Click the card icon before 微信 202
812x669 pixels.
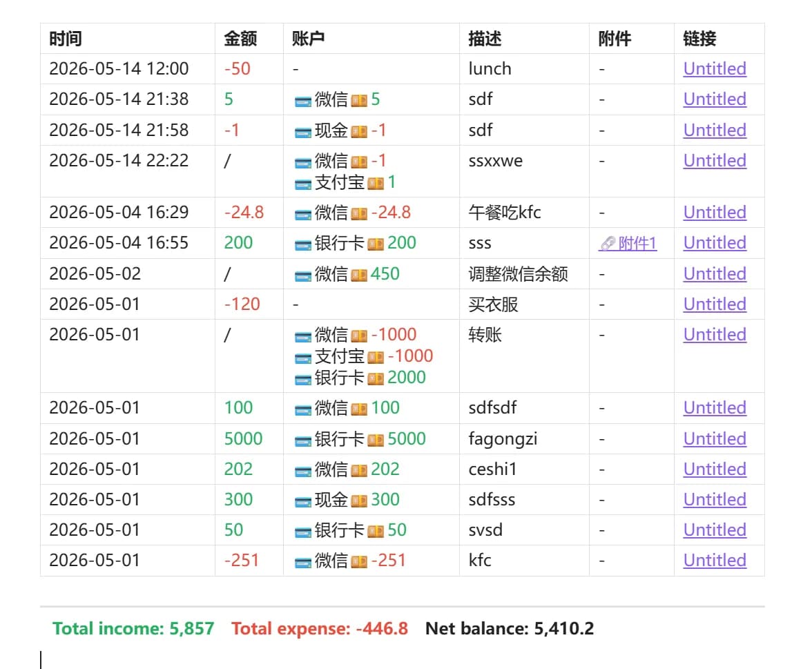[x=303, y=471]
